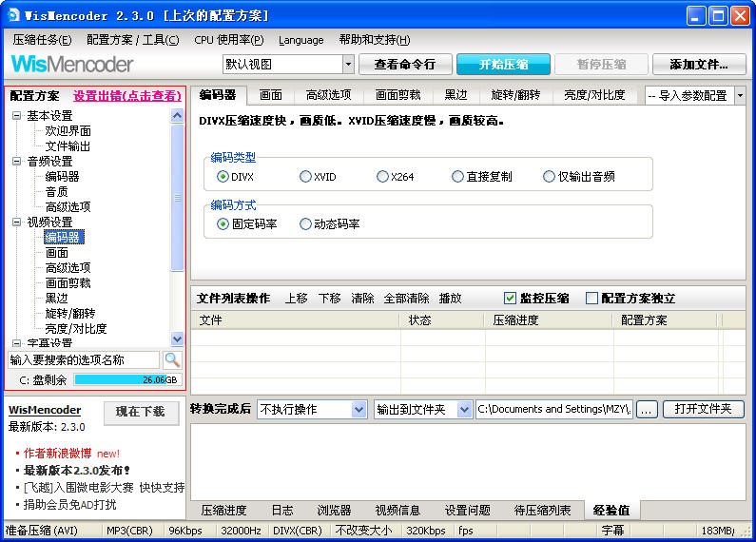The image size is (756, 542).
Task: Open the 压缩任务(E) menu
Action: [43, 40]
